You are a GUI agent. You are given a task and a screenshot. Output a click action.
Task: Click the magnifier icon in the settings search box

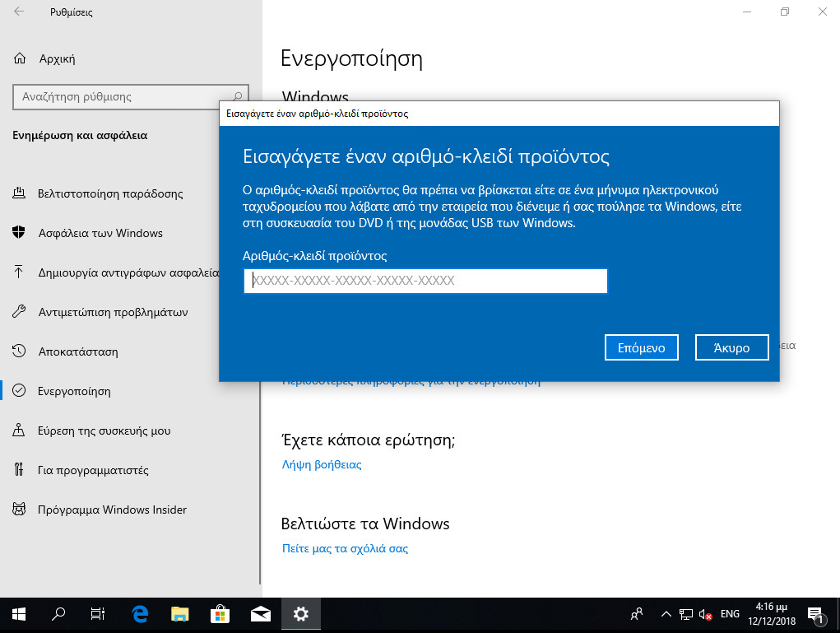237,96
